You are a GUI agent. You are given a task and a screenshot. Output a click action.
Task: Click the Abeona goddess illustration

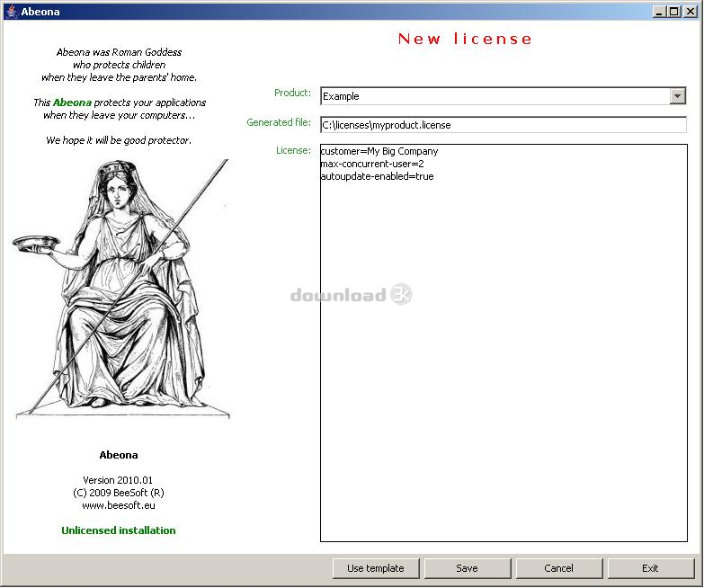pyautogui.click(x=121, y=288)
